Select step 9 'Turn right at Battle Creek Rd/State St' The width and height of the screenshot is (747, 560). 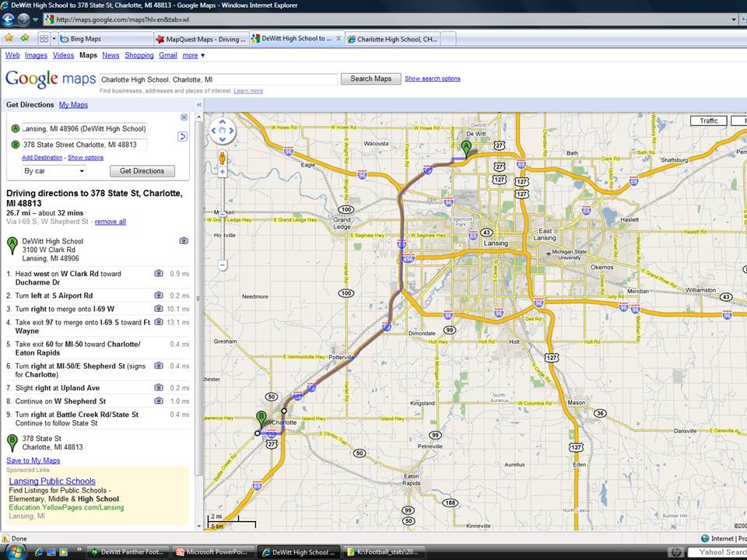(x=98, y=419)
